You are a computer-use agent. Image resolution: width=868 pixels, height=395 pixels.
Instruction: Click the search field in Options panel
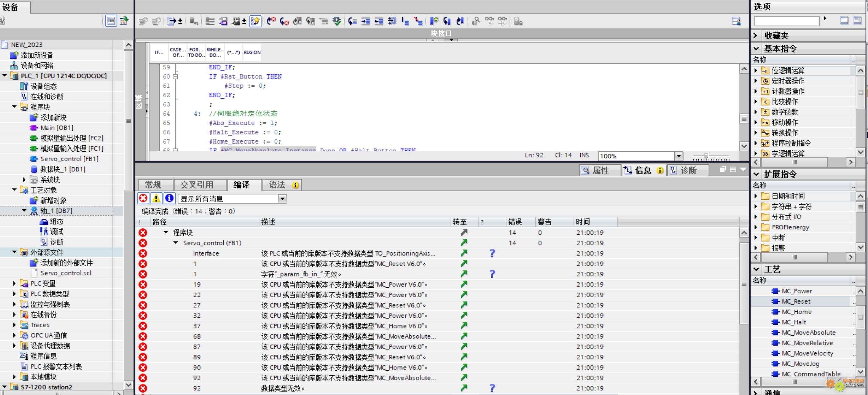coord(786,21)
